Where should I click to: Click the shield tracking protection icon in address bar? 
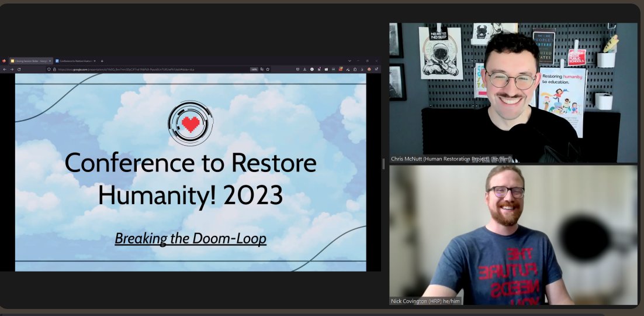pyautogui.click(x=49, y=70)
